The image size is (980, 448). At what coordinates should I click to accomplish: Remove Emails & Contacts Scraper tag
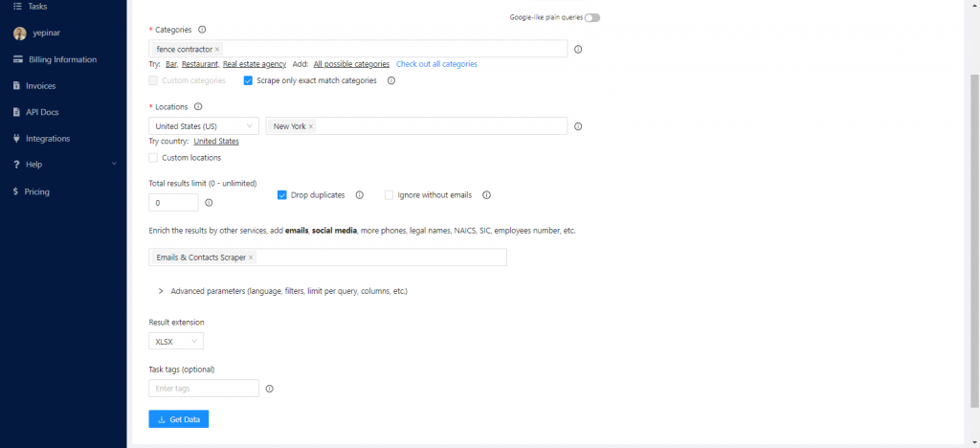tap(251, 258)
